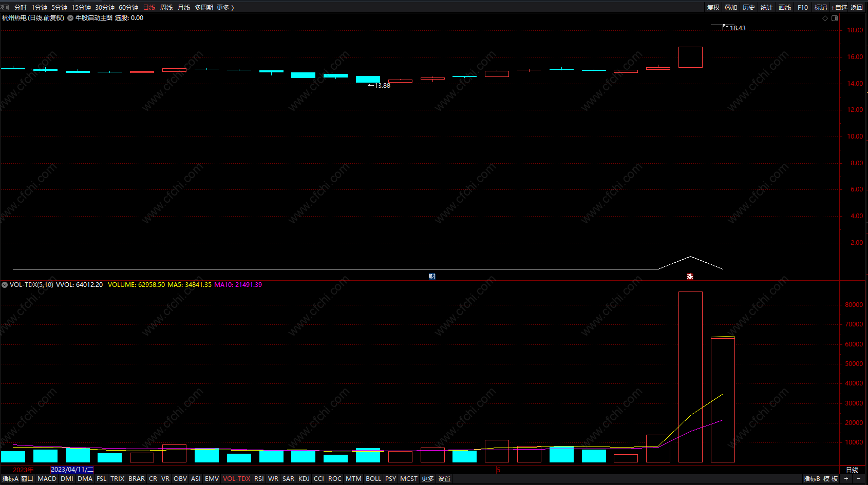Click the 2023/04/11/二 date label
This screenshot has height=485, width=868.
click(x=72, y=470)
